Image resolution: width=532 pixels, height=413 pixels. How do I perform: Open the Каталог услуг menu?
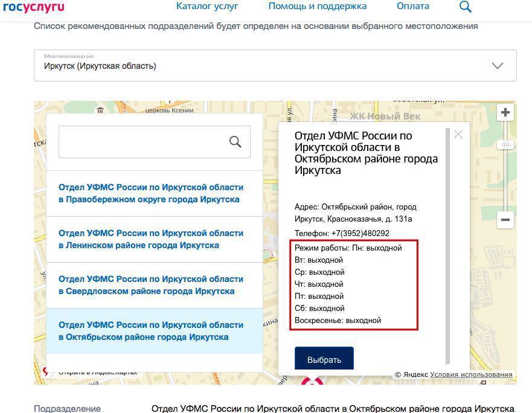point(207,7)
